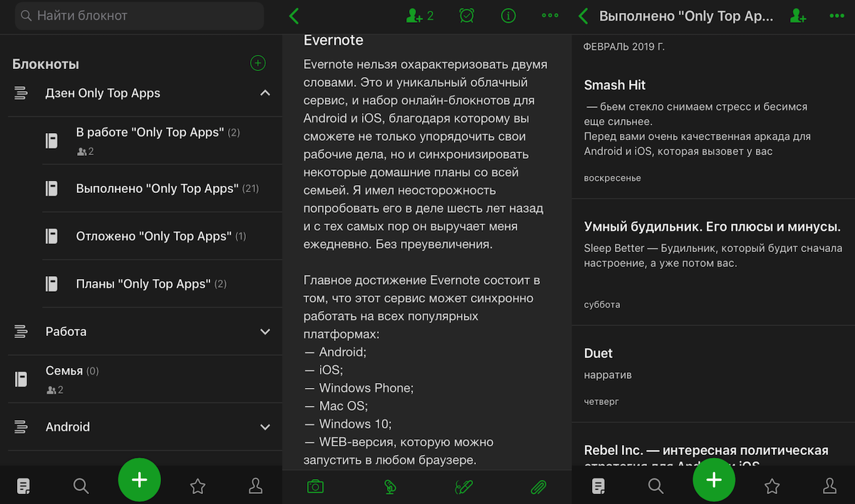Tap the green new note button in left panel
This screenshot has height=504, width=855.
coord(140,481)
